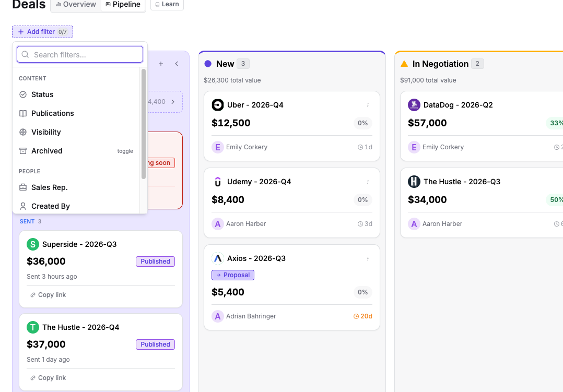Viewport: 563px width, 392px height.
Task: Click the 3d clock indicator on the Udemy card
Action: click(365, 224)
